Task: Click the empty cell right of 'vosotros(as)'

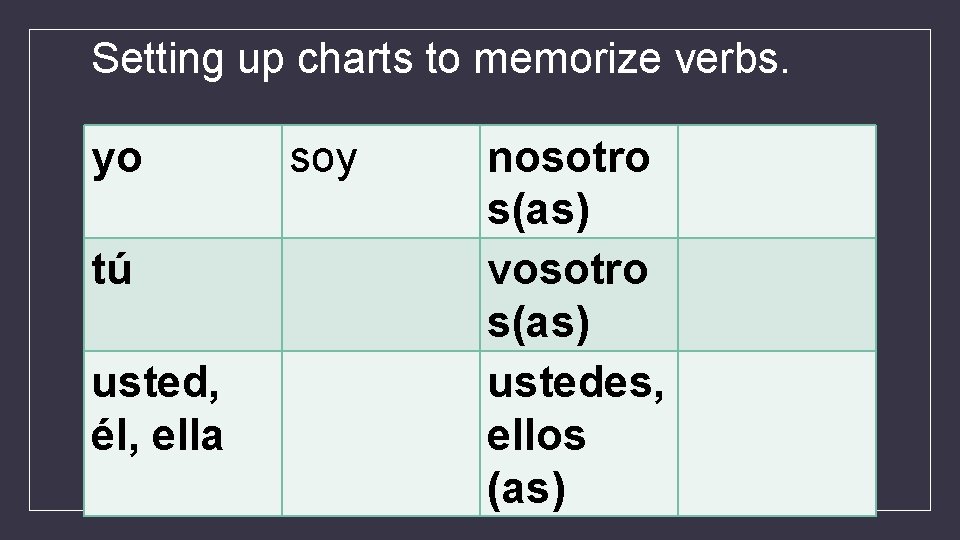Action: [x=777, y=294]
